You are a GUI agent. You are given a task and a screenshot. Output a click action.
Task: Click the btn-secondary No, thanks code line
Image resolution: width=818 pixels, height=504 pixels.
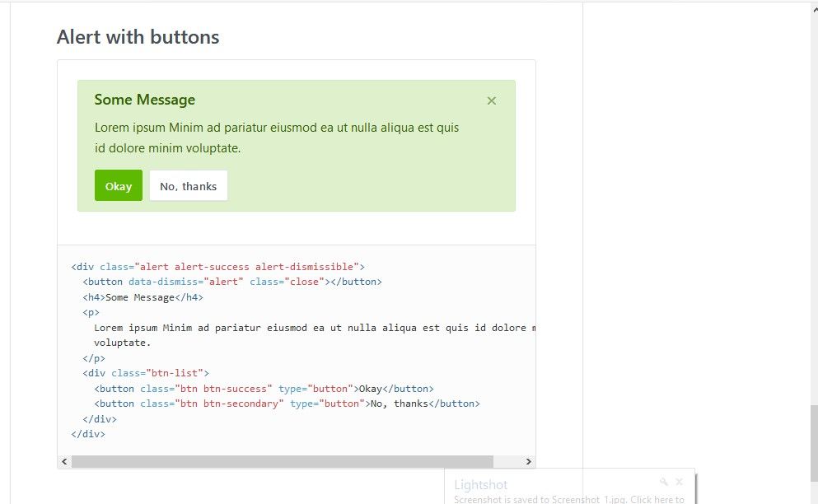[x=287, y=404]
